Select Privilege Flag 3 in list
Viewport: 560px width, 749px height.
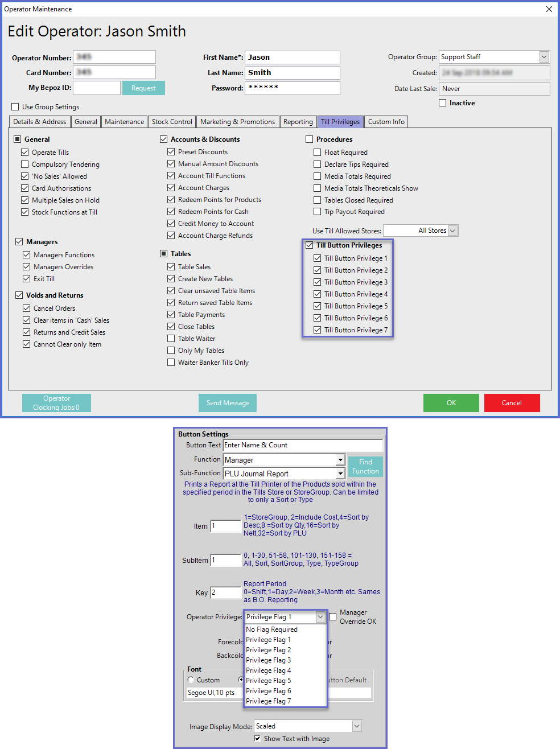pyautogui.click(x=286, y=660)
